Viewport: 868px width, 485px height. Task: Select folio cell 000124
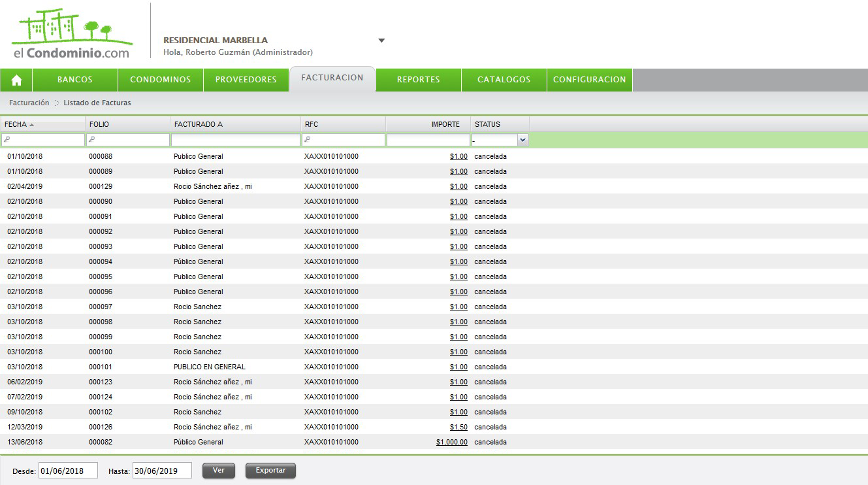pyautogui.click(x=101, y=397)
